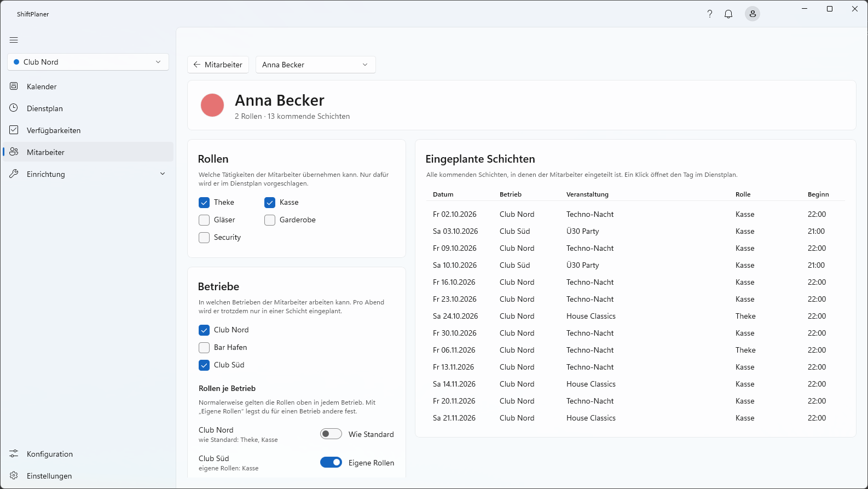Click the Datum column header
The image size is (868, 489).
(443, 194)
